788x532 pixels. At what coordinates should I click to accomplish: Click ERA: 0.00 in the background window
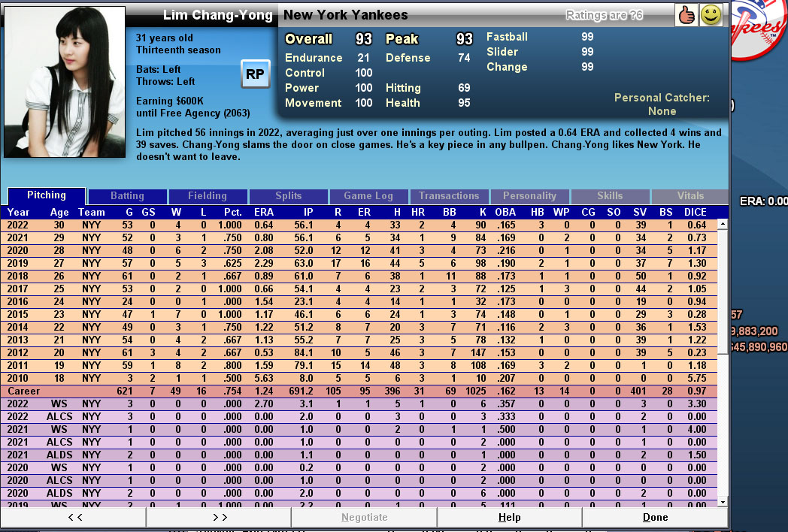tap(763, 201)
